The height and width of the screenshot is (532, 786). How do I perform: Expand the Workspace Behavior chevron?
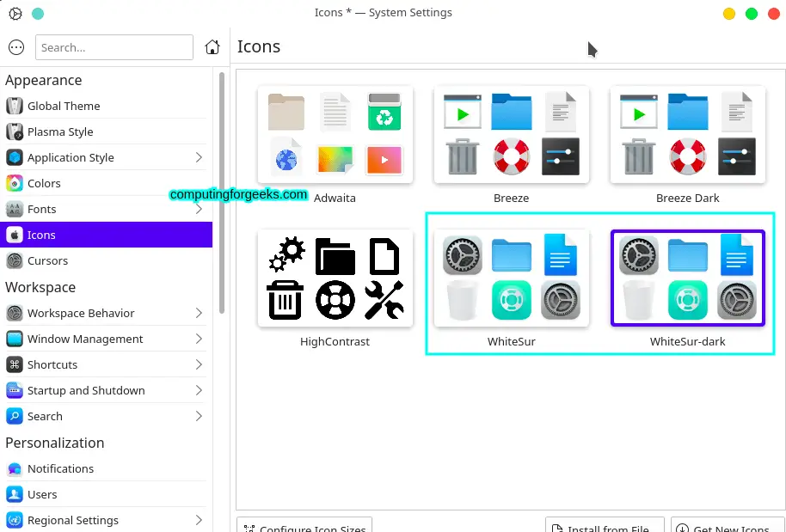pos(199,313)
